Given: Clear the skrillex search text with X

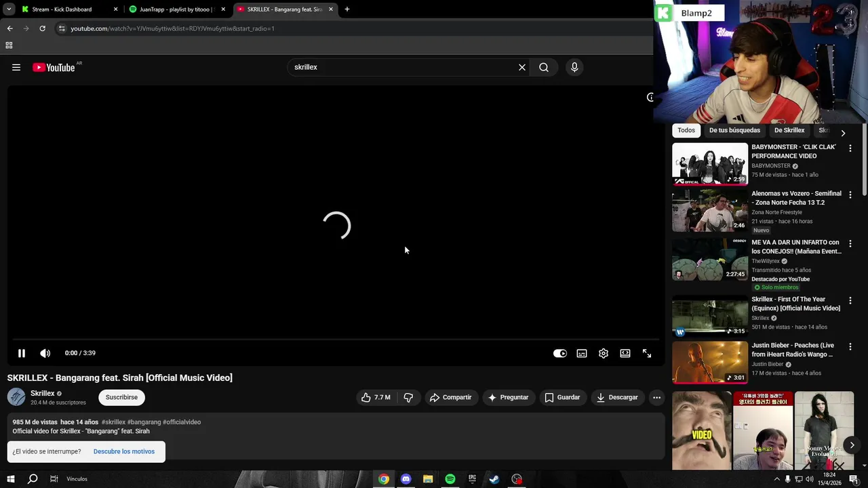Looking at the screenshot, I should click(522, 67).
